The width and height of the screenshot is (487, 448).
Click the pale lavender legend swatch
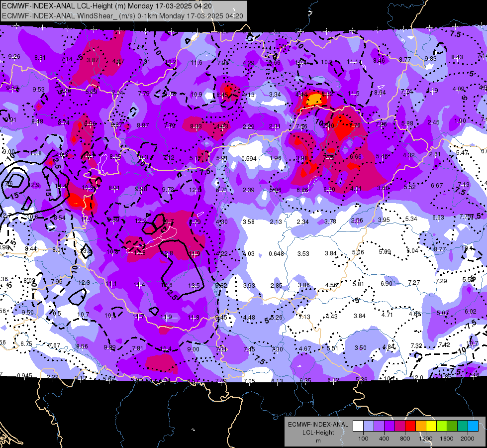pos(369,426)
